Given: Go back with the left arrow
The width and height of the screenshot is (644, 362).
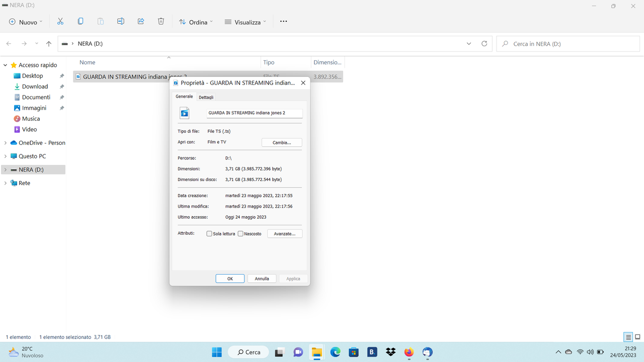Looking at the screenshot, I should coord(9,44).
